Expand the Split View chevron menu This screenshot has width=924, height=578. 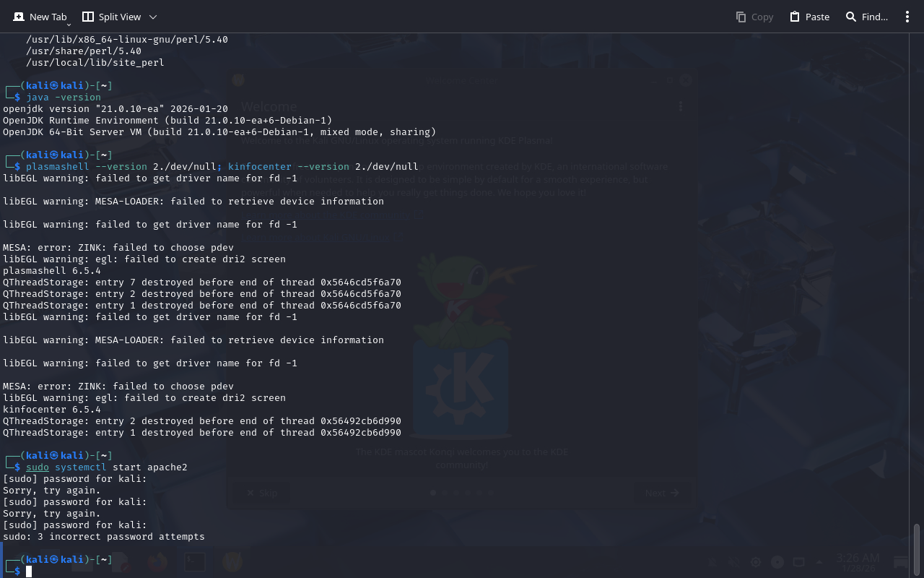(x=152, y=17)
